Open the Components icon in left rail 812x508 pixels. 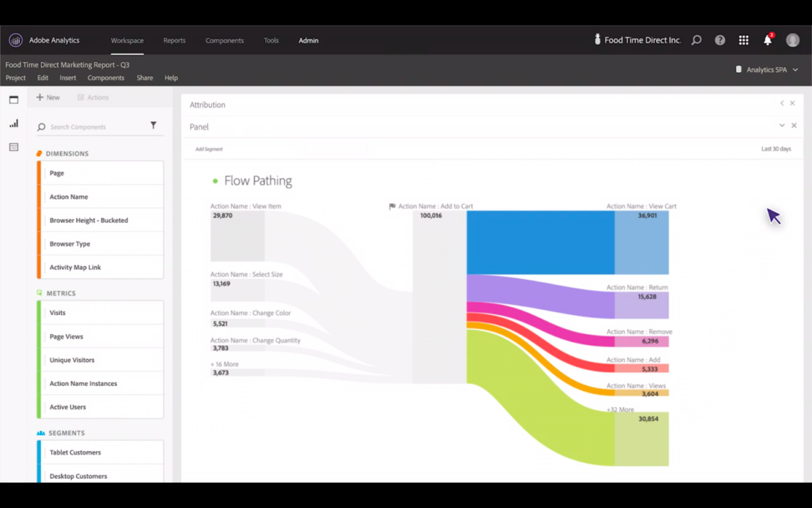[x=14, y=147]
